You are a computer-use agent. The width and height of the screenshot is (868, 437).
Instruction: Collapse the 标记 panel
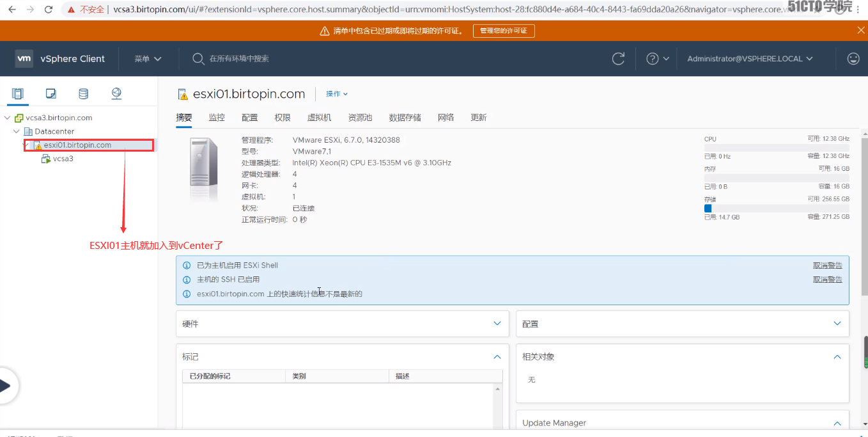[497, 356]
